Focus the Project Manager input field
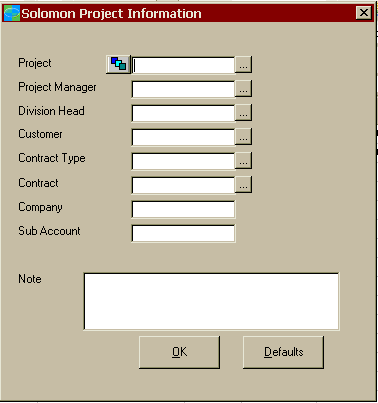Viewport: 378px width, 403px height. [183, 89]
